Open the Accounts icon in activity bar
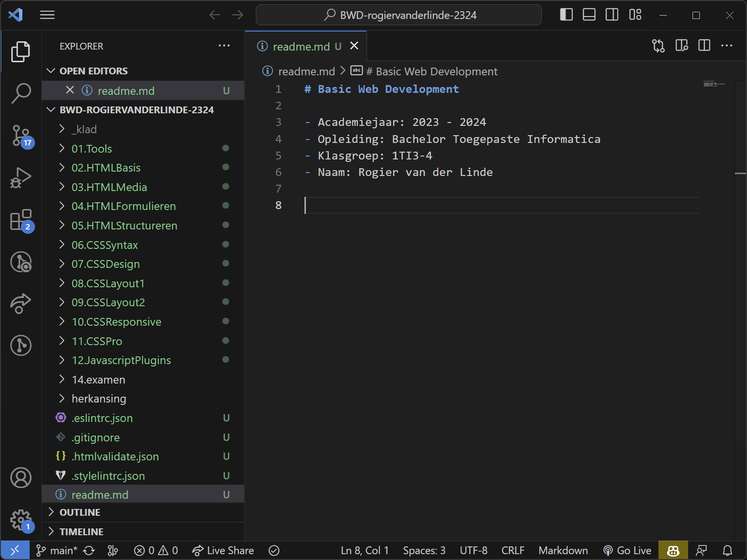747x560 pixels. tap(21, 478)
